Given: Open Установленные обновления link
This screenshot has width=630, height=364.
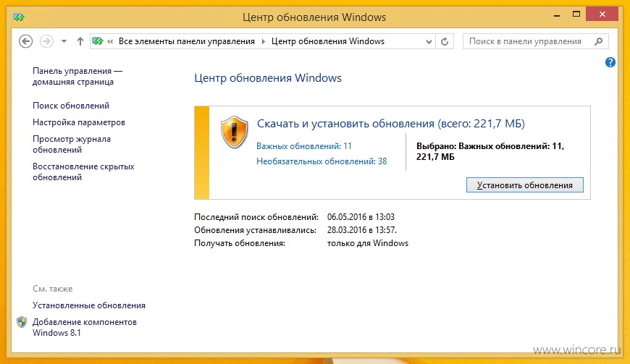Looking at the screenshot, I should coord(89,305).
